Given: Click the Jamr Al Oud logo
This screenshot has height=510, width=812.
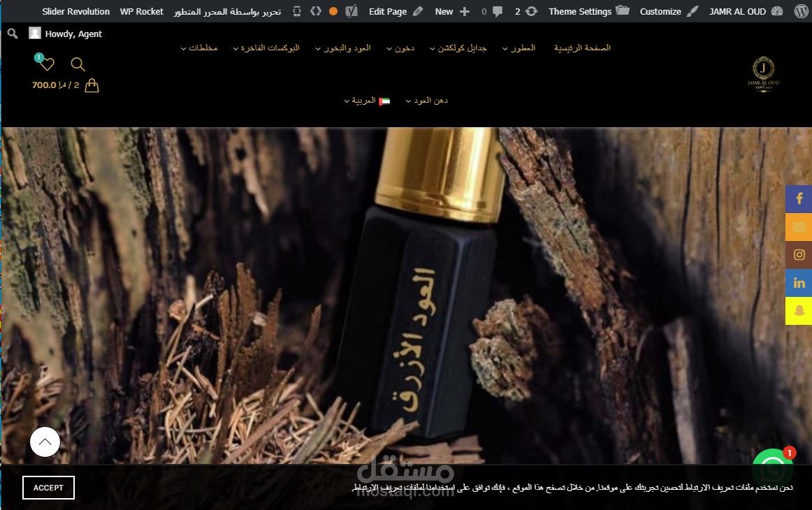Looking at the screenshot, I should (x=763, y=74).
